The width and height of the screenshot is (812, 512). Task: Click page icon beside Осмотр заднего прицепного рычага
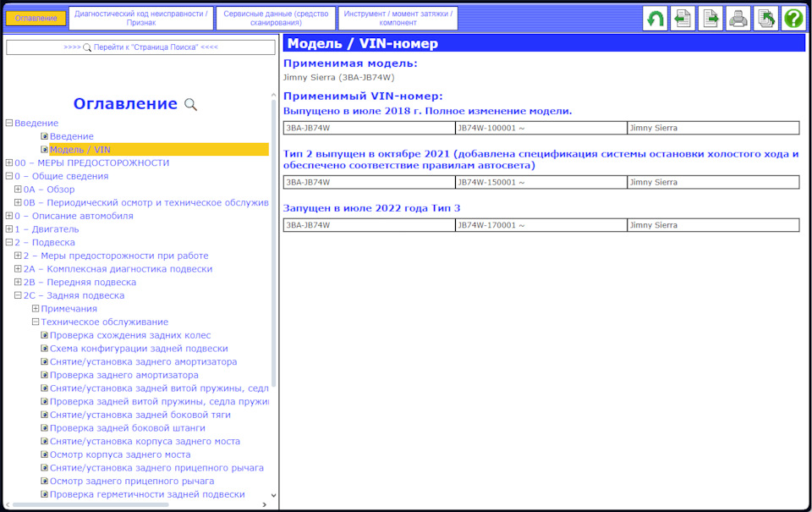coord(45,481)
